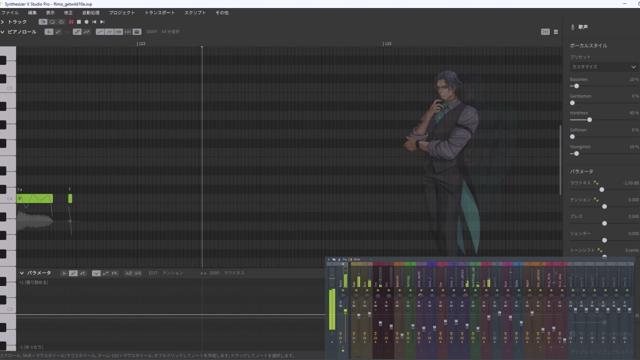This screenshot has height=360, width=640.
Task: Adjust the Passionate vocal style slider handle
Action: point(577,86)
